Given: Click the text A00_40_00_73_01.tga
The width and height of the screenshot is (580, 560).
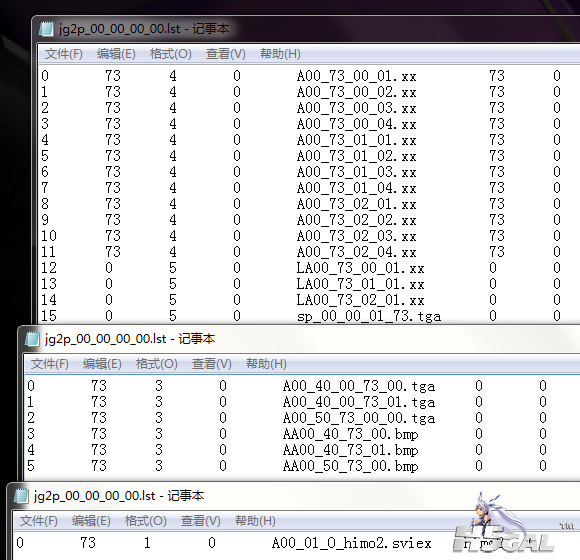Looking at the screenshot, I should [x=359, y=402].
